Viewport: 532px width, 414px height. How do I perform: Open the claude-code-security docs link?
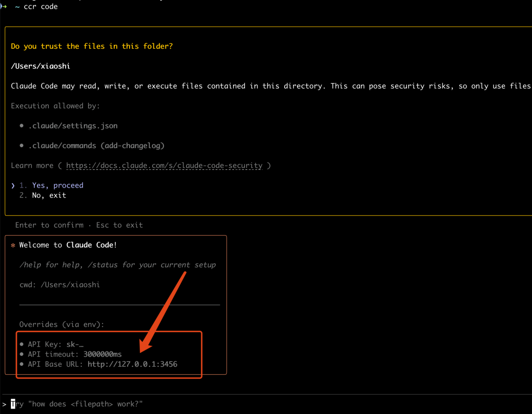[164, 165]
